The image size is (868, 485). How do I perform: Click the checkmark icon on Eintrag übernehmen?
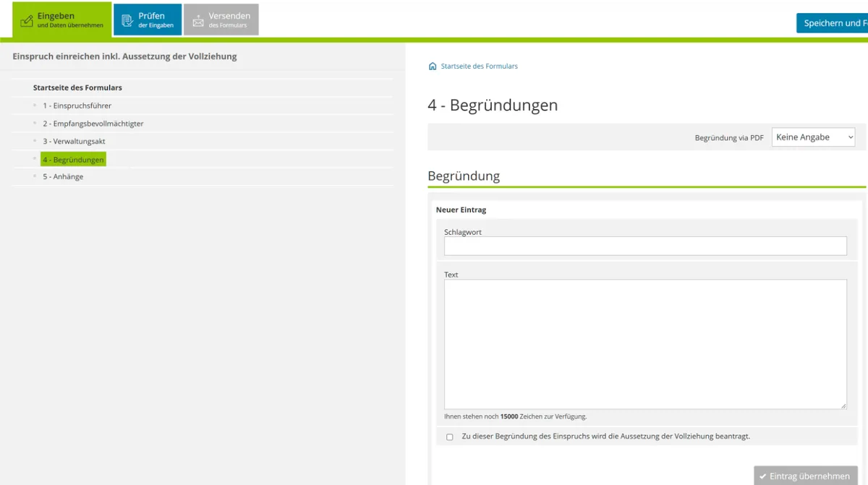point(762,476)
